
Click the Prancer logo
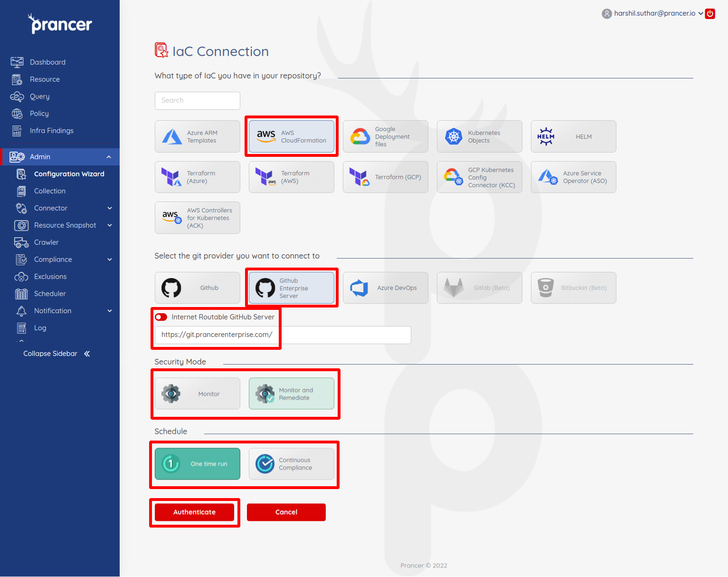60,23
